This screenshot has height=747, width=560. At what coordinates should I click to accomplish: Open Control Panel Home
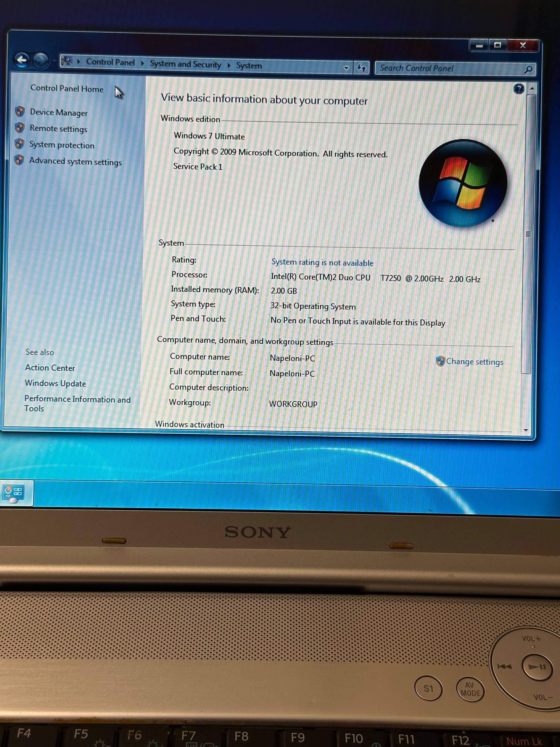click(67, 88)
